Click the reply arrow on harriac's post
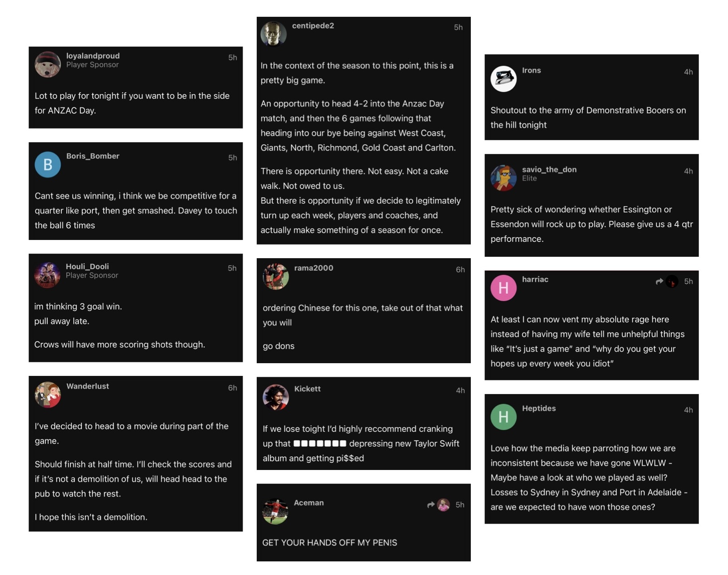 [x=659, y=281]
